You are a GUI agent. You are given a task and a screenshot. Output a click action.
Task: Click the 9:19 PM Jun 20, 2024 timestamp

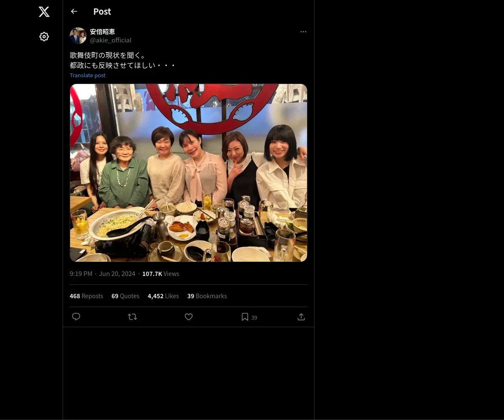102,273
